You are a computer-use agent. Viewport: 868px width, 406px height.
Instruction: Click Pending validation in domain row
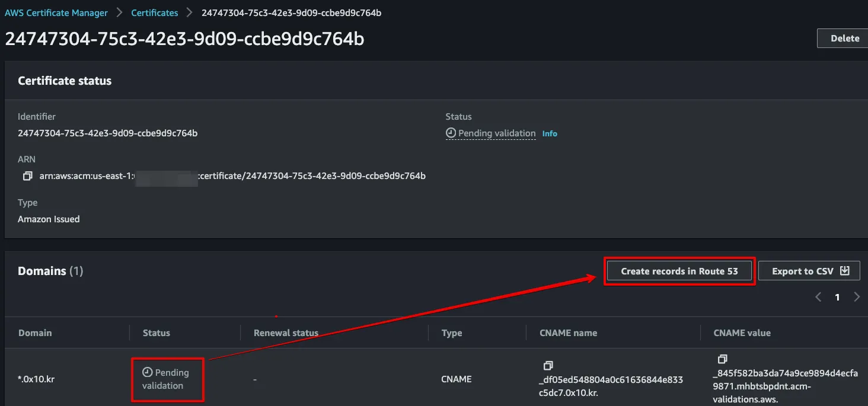[167, 379]
